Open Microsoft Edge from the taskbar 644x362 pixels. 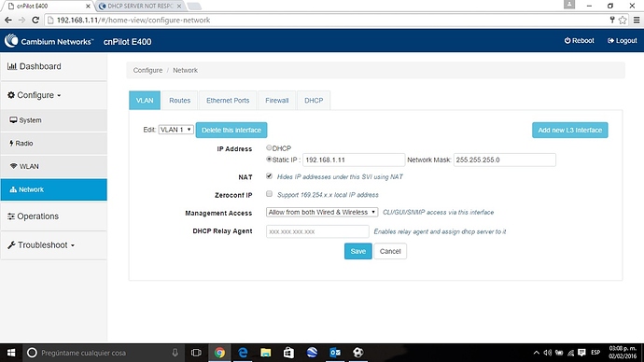click(243, 353)
